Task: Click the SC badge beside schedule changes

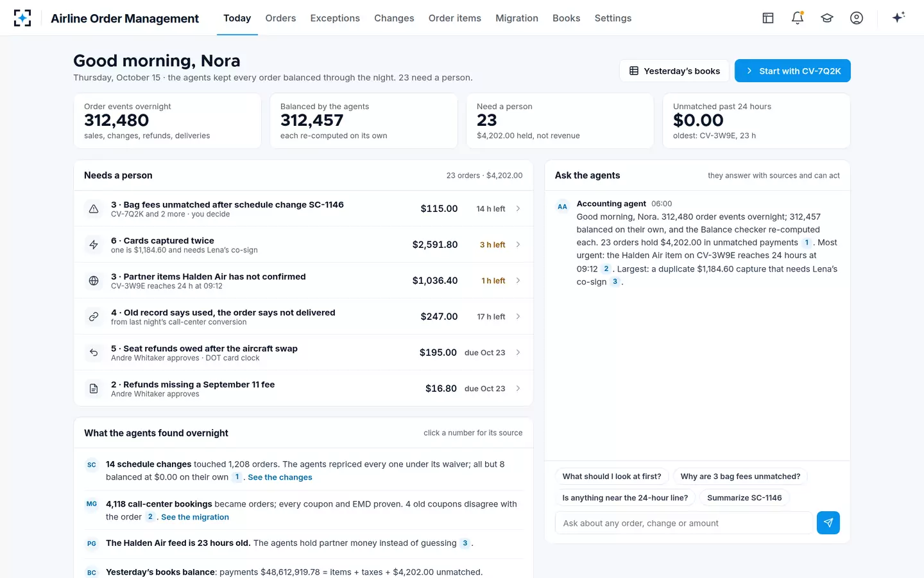Action: pos(92,465)
